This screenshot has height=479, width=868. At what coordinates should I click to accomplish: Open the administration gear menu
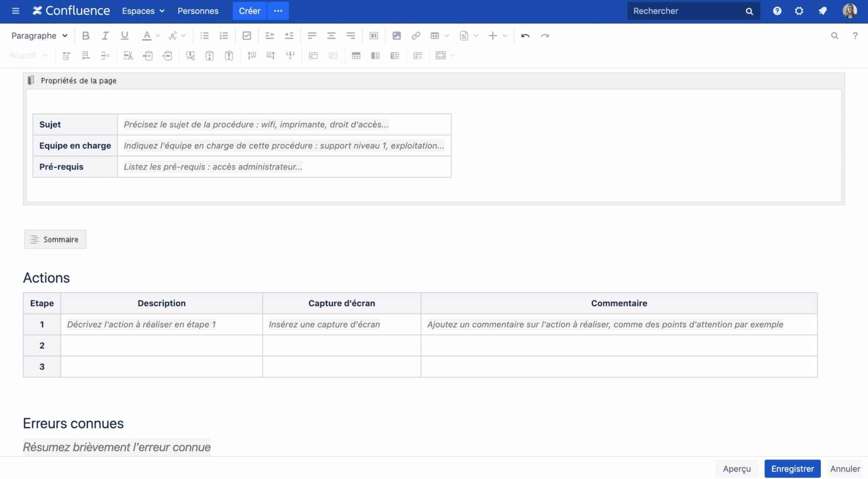[x=799, y=11]
